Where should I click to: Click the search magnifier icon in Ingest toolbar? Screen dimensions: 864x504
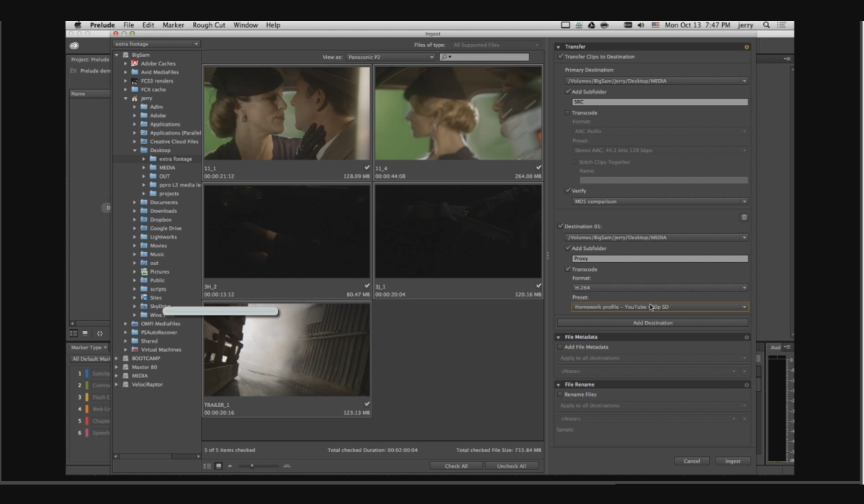[445, 57]
